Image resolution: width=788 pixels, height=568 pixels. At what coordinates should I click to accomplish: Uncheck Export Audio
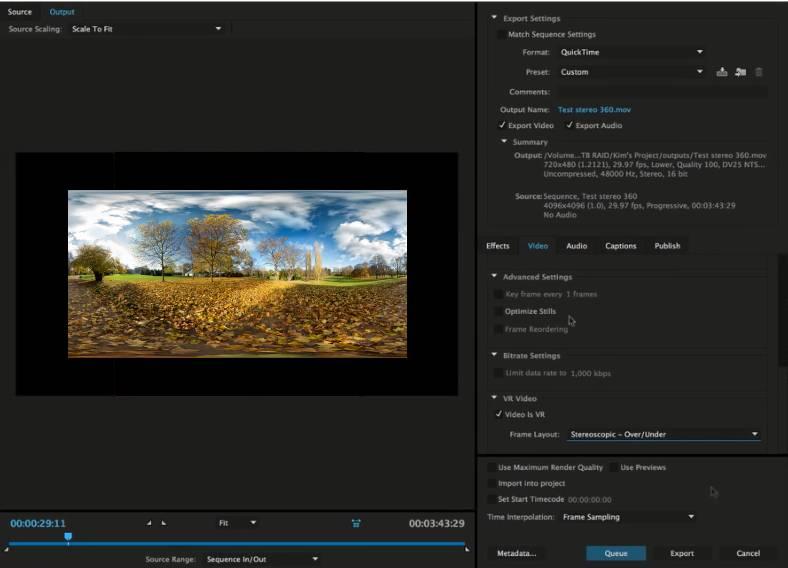(x=569, y=125)
